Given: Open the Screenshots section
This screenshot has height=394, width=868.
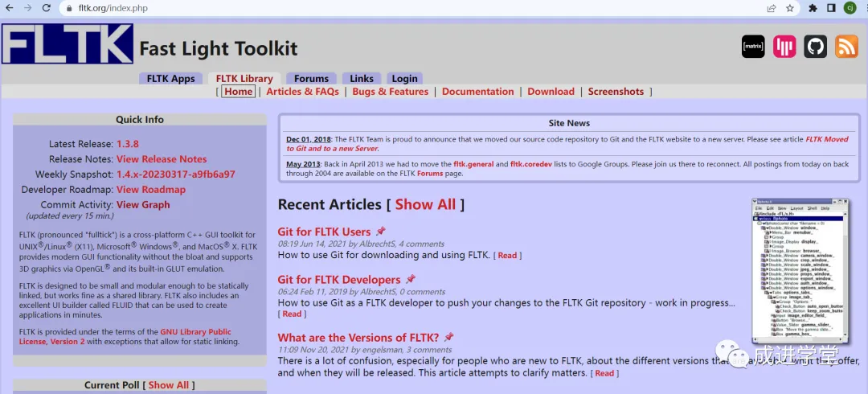Looking at the screenshot, I should pos(616,92).
